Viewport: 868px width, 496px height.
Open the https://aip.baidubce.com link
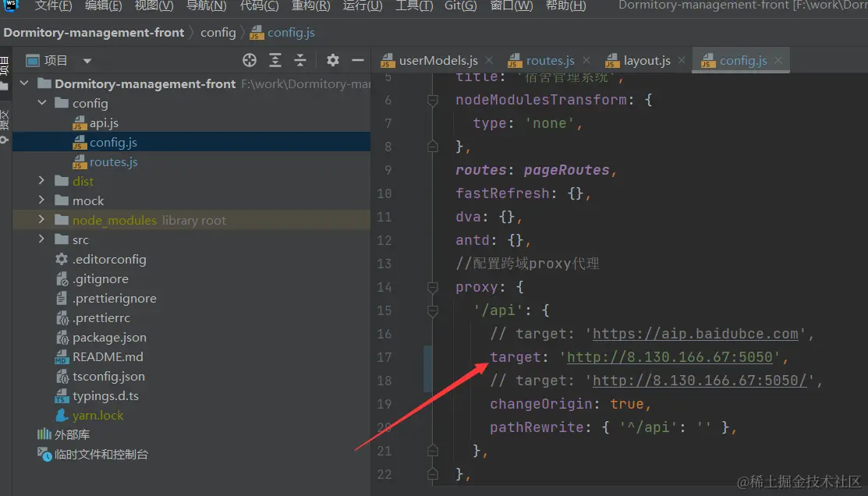(x=696, y=334)
